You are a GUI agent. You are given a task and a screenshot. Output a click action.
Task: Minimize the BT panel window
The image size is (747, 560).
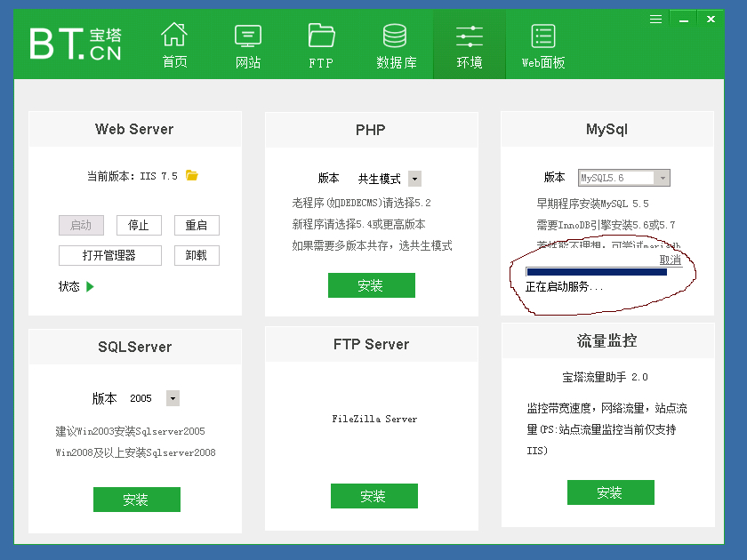point(684,20)
